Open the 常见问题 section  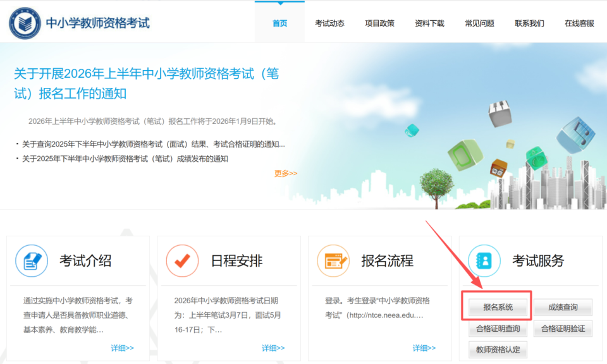[479, 21]
